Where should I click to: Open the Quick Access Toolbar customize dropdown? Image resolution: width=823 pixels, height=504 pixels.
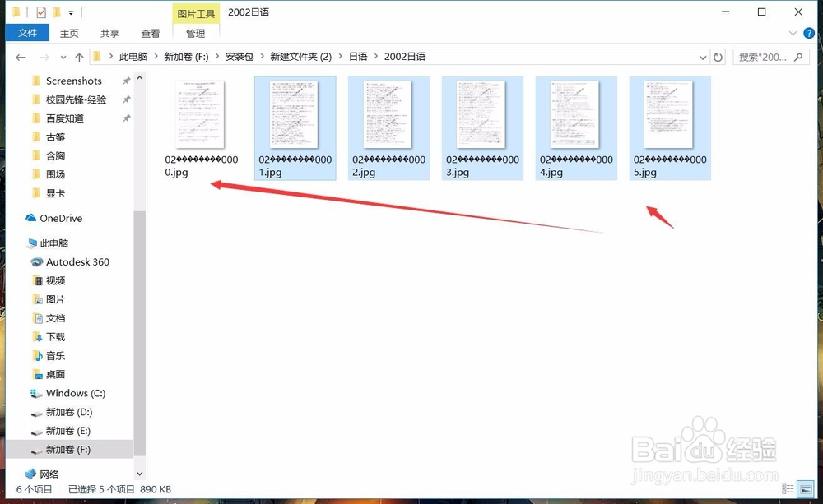pos(70,12)
